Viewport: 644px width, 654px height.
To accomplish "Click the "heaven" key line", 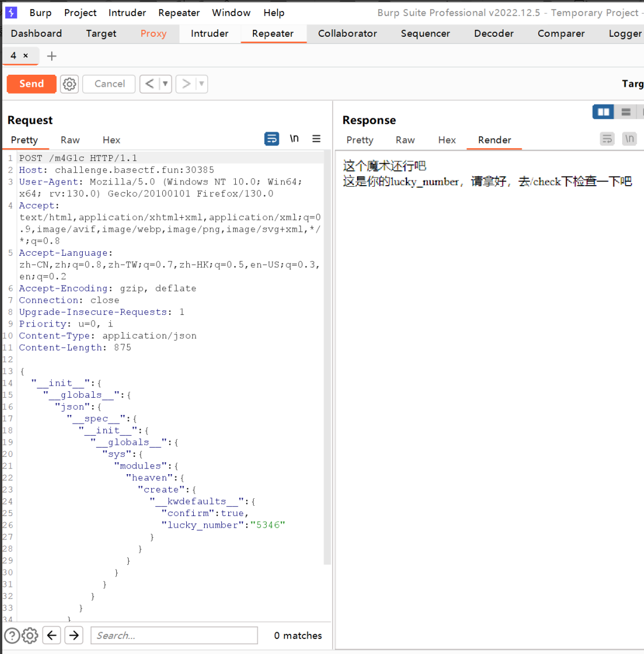I will pos(155,478).
